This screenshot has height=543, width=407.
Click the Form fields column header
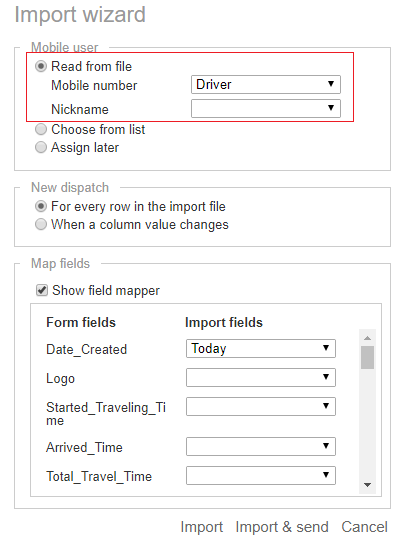point(81,322)
